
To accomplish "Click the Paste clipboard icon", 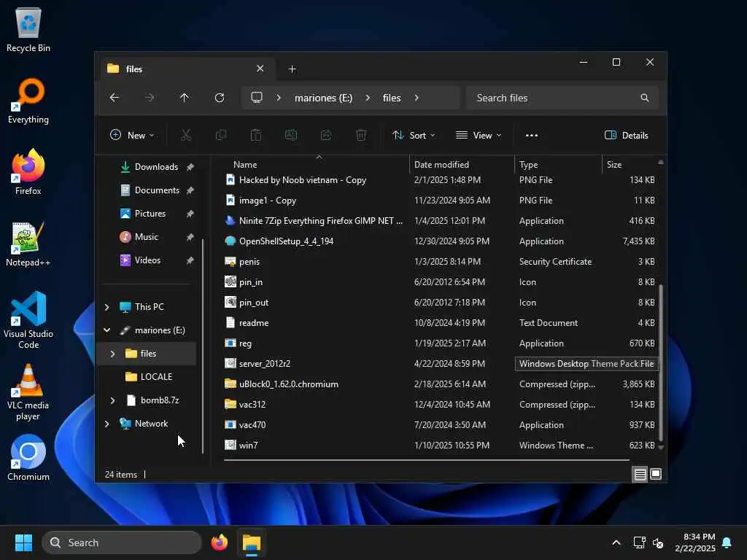I will [256, 135].
